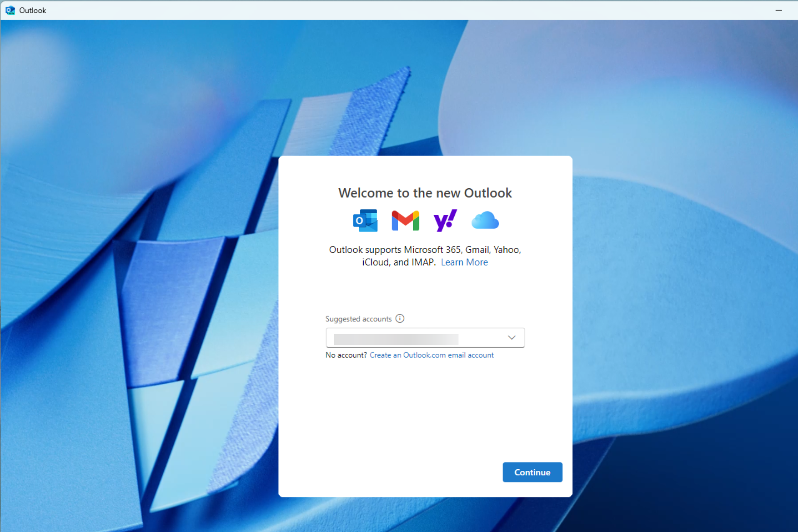The height and width of the screenshot is (532, 798).
Task: Click the info icon beside Suggested accounts
Action: click(x=400, y=318)
